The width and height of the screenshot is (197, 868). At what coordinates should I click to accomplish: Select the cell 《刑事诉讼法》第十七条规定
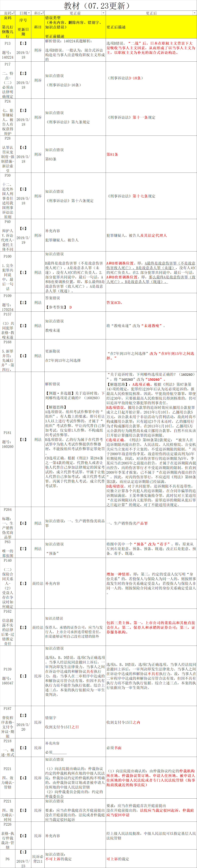click(151, 196)
